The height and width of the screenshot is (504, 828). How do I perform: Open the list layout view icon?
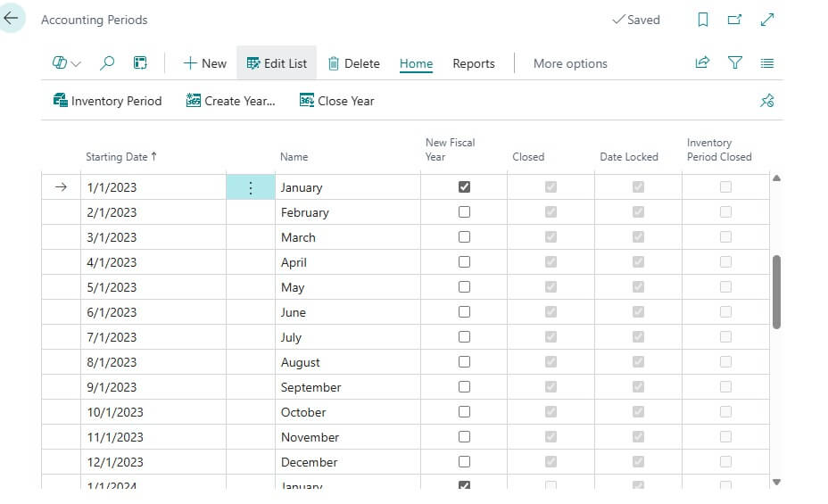pos(766,63)
